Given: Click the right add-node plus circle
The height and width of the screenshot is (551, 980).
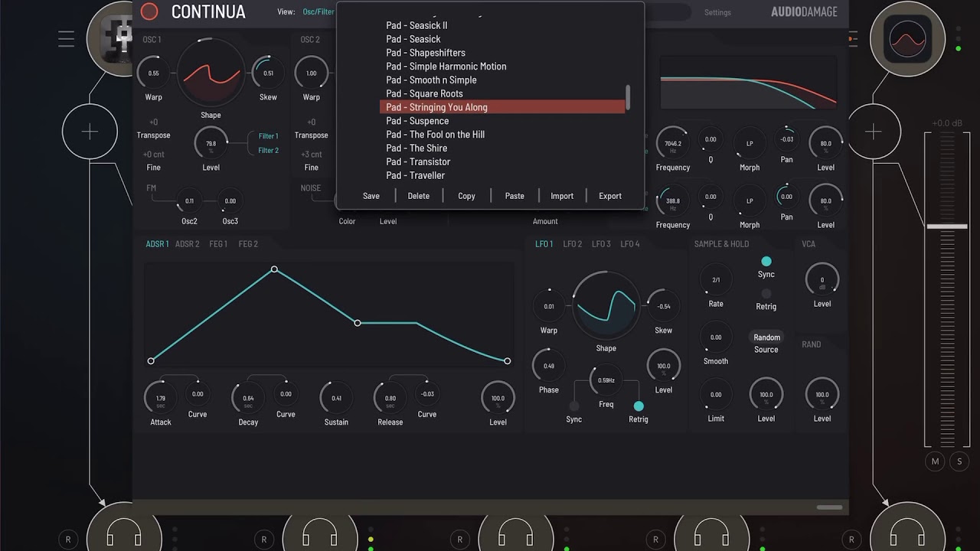Looking at the screenshot, I should [x=874, y=132].
